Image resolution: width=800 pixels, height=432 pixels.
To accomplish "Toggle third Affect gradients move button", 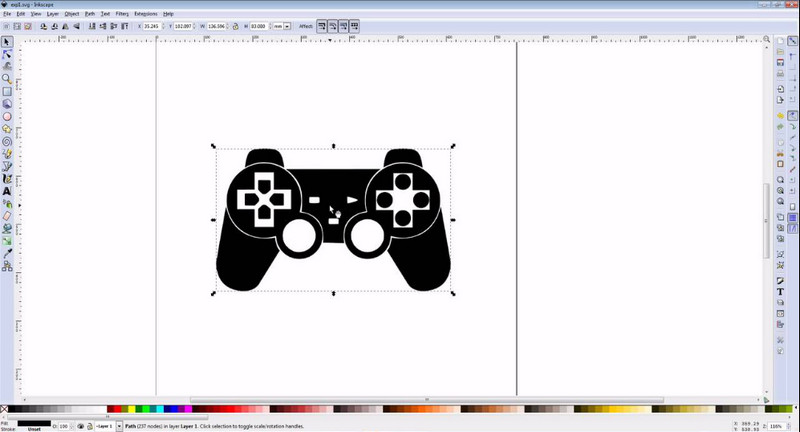I will (343, 26).
